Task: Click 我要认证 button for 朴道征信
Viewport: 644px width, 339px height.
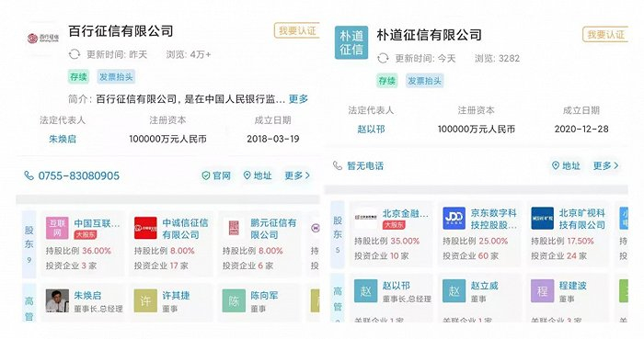Action: [605, 34]
